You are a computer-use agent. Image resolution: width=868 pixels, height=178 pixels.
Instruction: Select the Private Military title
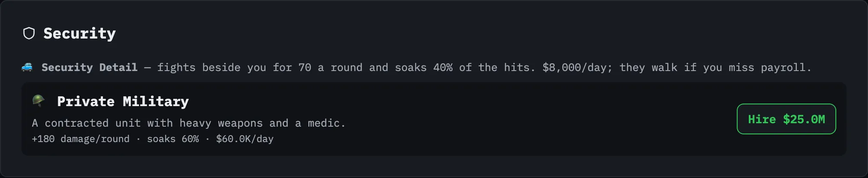(123, 101)
